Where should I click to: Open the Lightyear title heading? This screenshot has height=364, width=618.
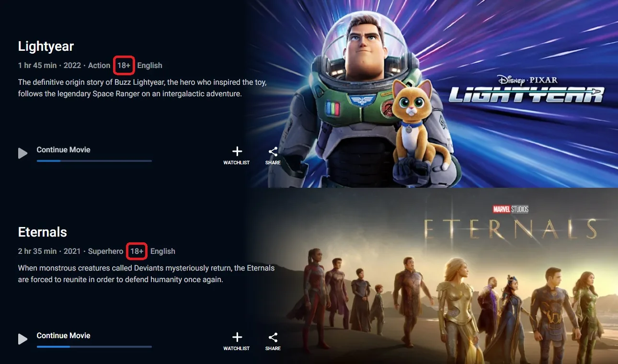point(46,46)
